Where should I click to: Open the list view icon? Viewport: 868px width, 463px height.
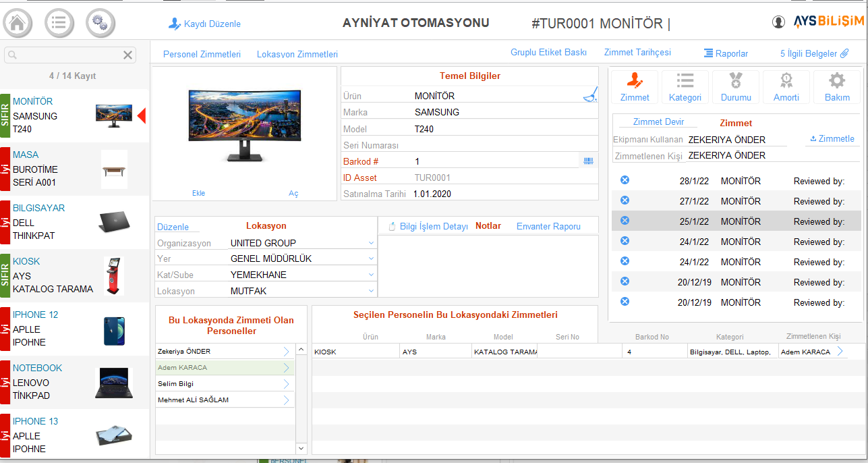click(x=59, y=23)
